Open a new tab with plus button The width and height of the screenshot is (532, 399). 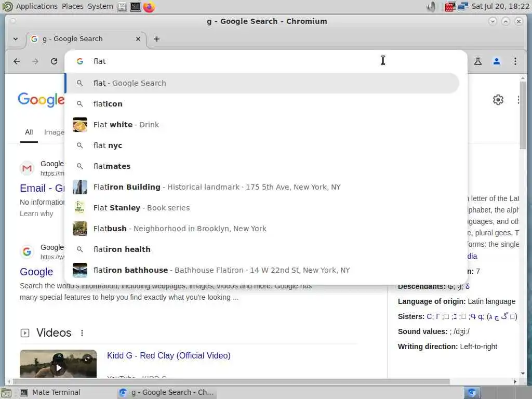[157, 39]
